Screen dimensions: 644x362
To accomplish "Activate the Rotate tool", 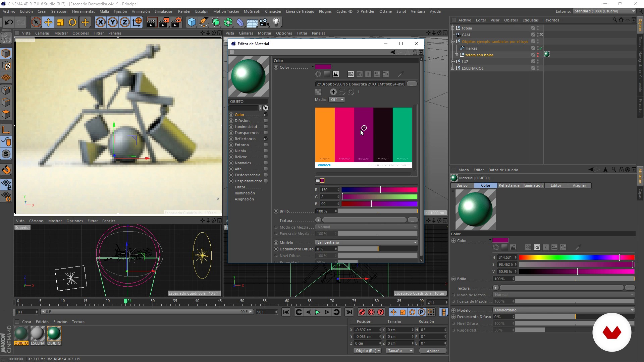I will click(72, 22).
